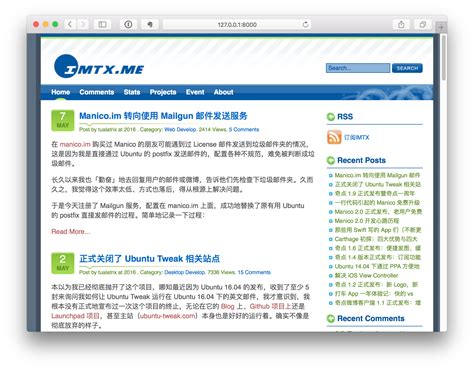
Task: Open the Projects navigation item
Action: (163, 92)
